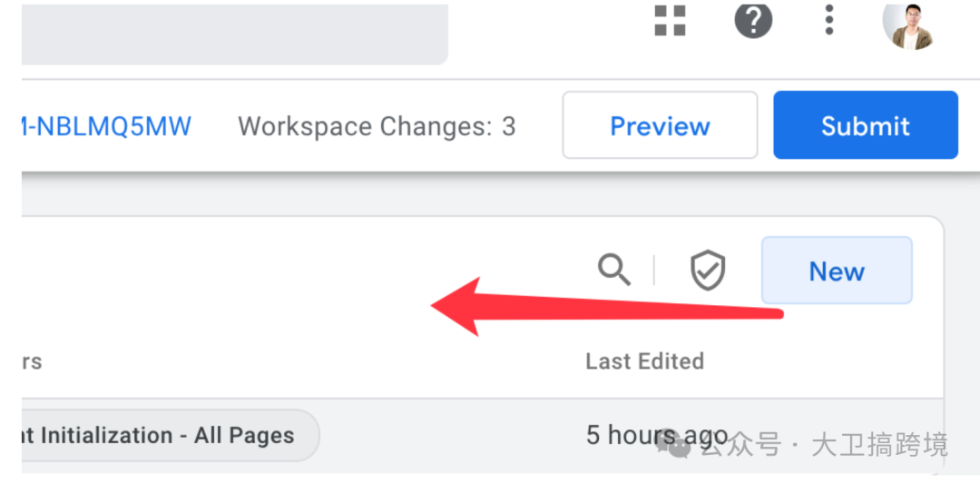The image size is (980, 484).
Task: Open the three-dot more options menu
Action: click(x=828, y=20)
